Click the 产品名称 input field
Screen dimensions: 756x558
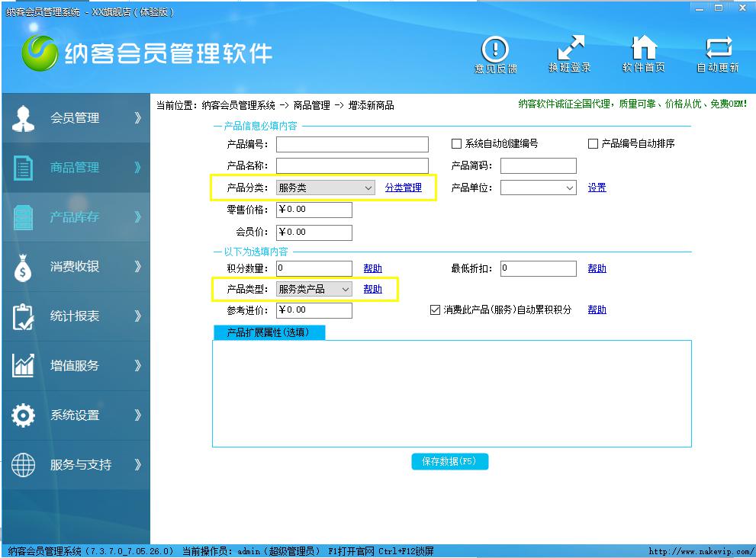[352, 166]
